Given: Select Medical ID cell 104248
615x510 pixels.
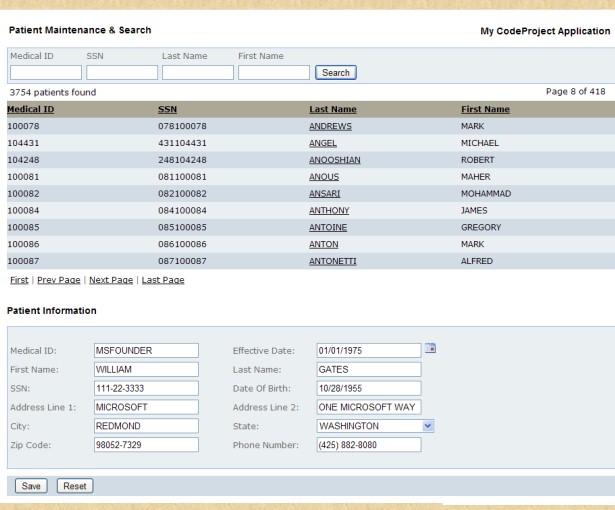Looking at the screenshot, I should [24, 160].
